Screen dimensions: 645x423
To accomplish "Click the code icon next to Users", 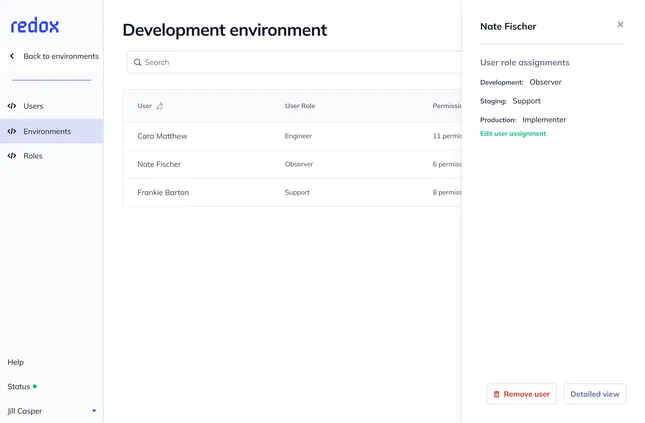I will pos(12,106).
